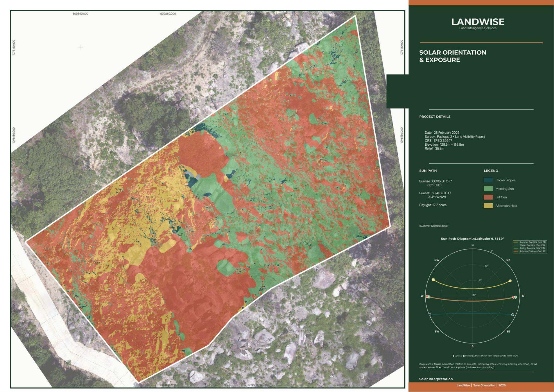Select the summer solstice yellow sunset square marker

point(433,280)
